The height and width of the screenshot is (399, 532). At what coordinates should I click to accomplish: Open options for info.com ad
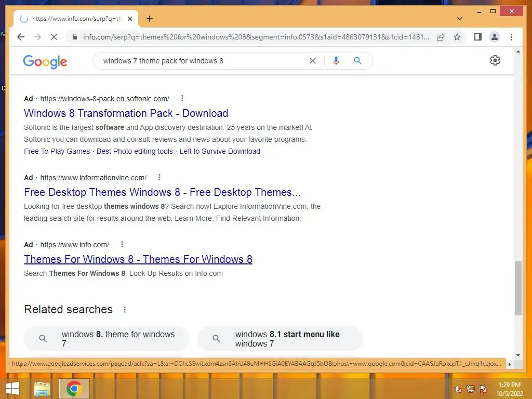[x=122, y=244]
